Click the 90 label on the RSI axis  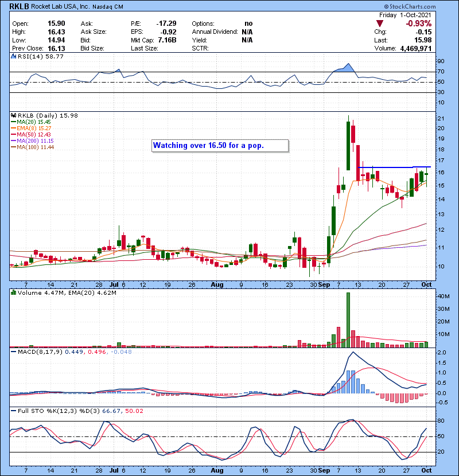441,61
